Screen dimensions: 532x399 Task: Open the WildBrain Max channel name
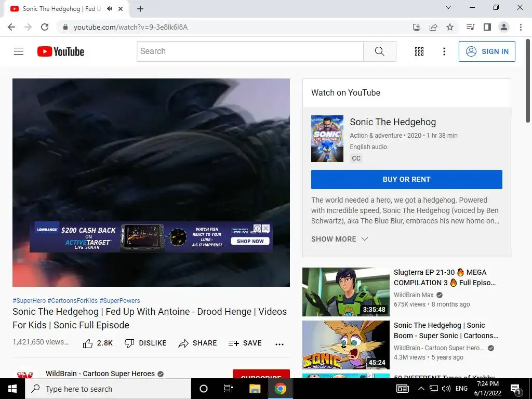(414, 295)
